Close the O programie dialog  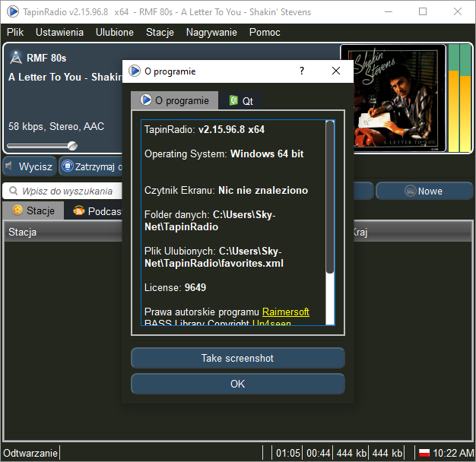tap(336, 71)
